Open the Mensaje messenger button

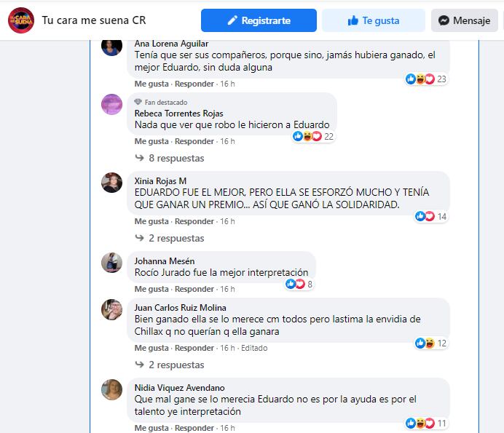(465, 20)
